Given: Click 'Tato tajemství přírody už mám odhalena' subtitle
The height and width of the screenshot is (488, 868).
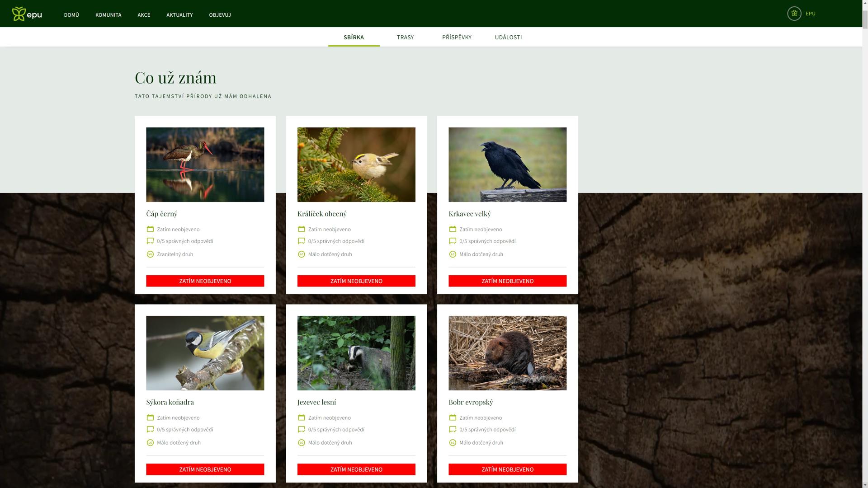Looking at the screenshot, I should [x=203, y=96].
